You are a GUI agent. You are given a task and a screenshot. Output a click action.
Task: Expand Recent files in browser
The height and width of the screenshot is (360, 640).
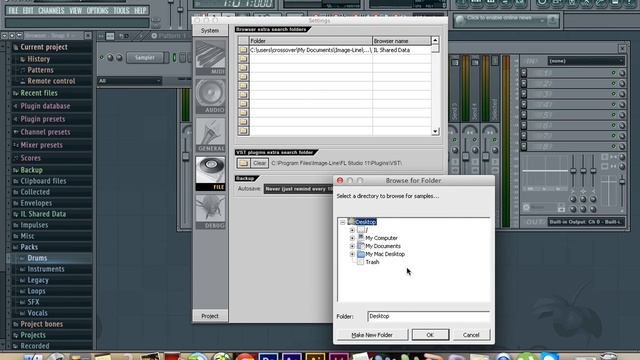39,93
